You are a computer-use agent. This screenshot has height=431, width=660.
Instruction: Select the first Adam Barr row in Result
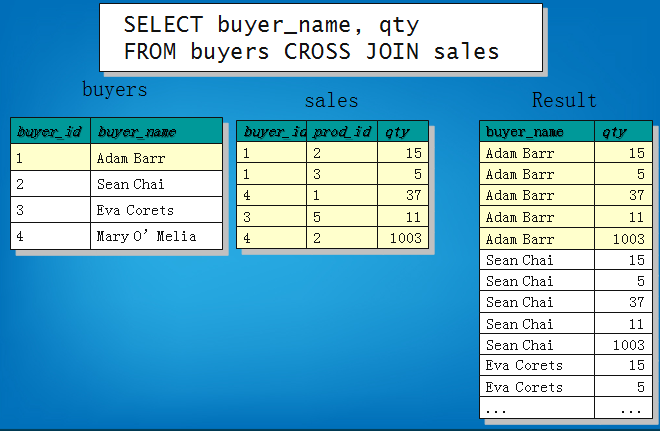tap(537, 153)
